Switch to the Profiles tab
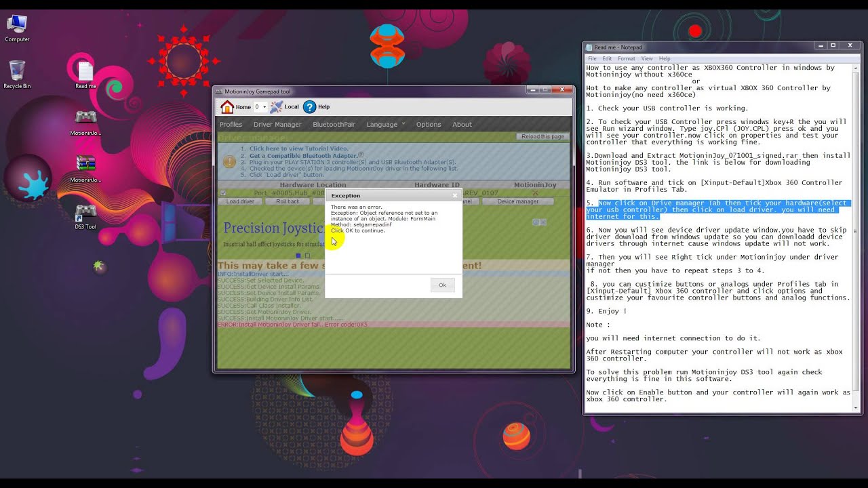The height and width of the screenshot is (488, 868). click(x=231, y=125)
